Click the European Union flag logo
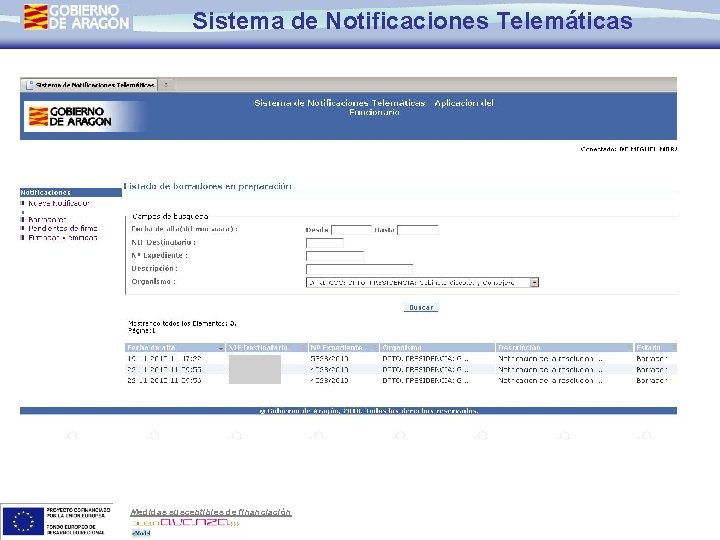The image size is (720, 540). pos(23,521)
